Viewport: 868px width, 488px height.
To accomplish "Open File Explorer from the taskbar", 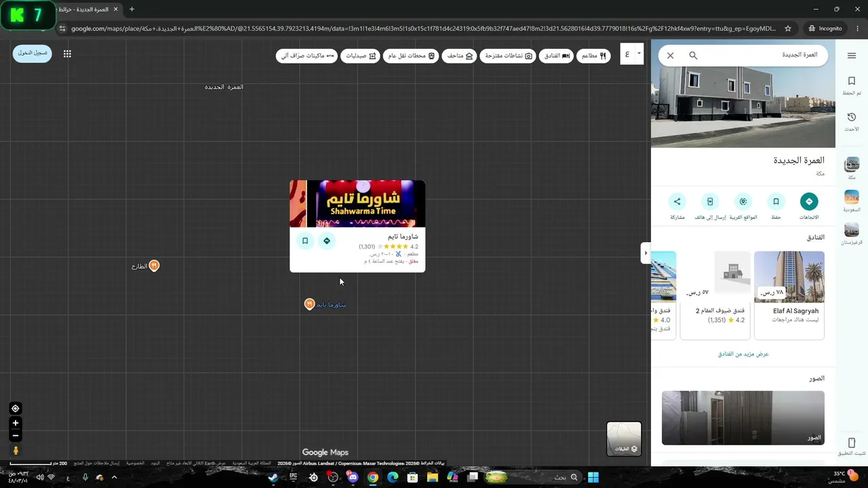I will click(432, 477).
